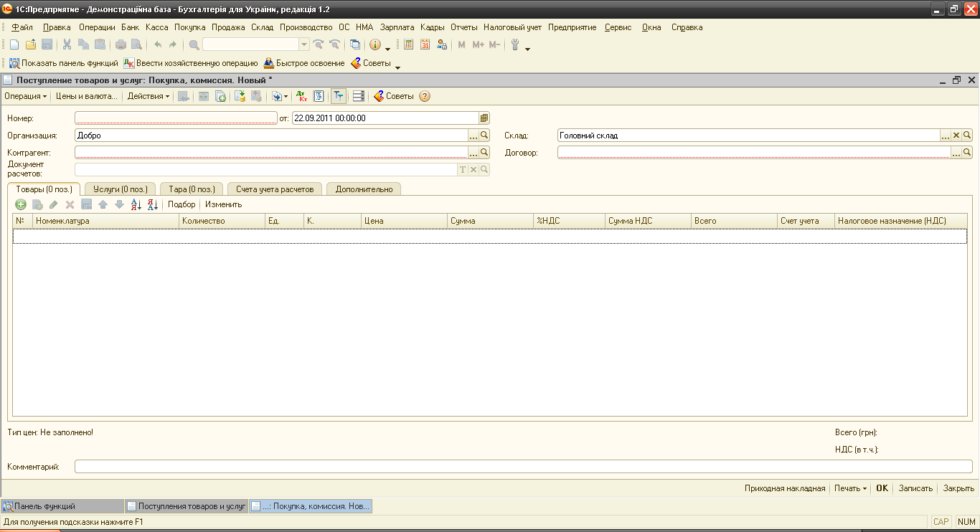Viewport: 980px width, 532px height.
Task: Open the calendar picker next to the date field
Action: [484, 118]
